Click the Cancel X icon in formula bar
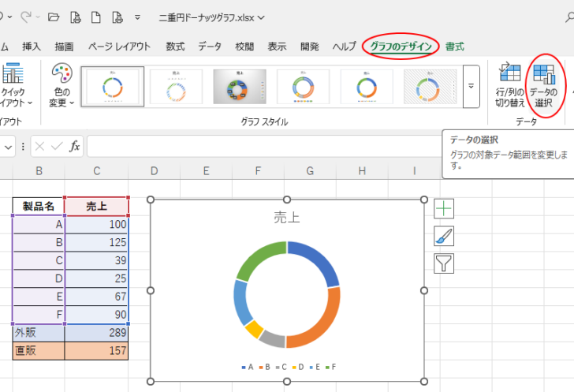Image resolution: width=574 pixels, height=392 pixels. pos(39,147)
